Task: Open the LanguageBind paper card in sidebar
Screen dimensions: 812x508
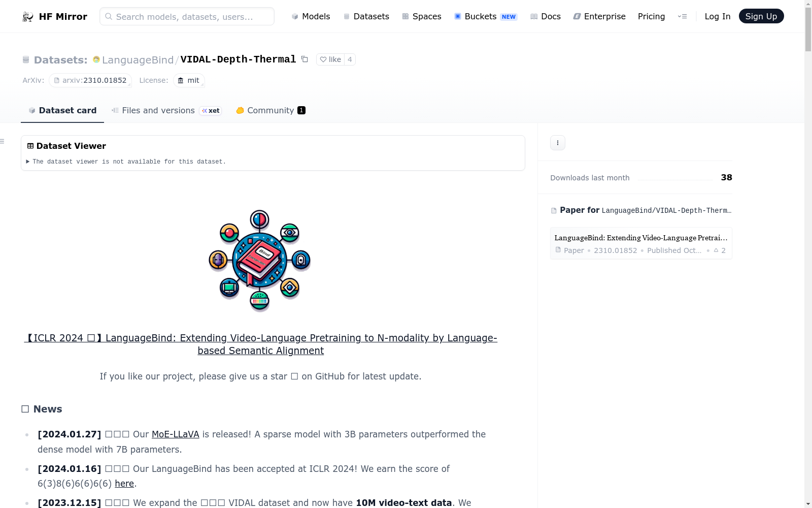Action: coord(641,243)
